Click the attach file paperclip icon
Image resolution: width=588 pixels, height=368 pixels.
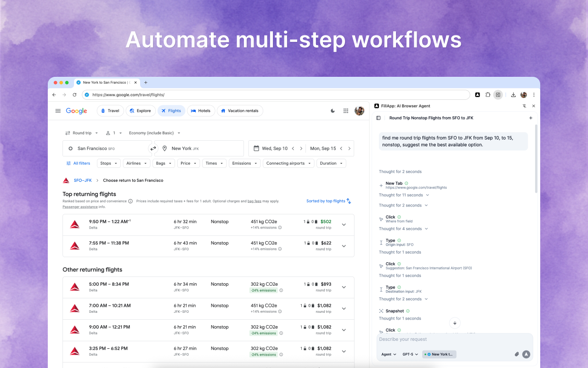pos(517,354)
